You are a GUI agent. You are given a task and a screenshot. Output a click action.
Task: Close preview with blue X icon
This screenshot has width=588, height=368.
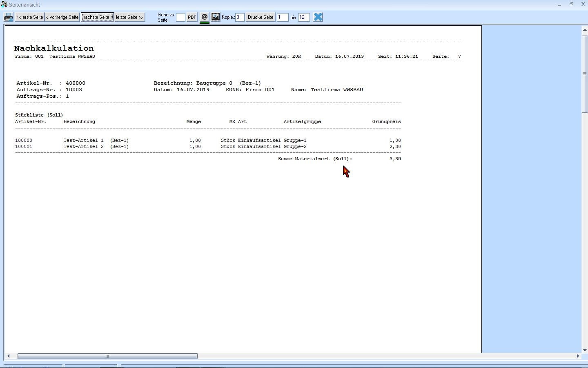(318, 17)
